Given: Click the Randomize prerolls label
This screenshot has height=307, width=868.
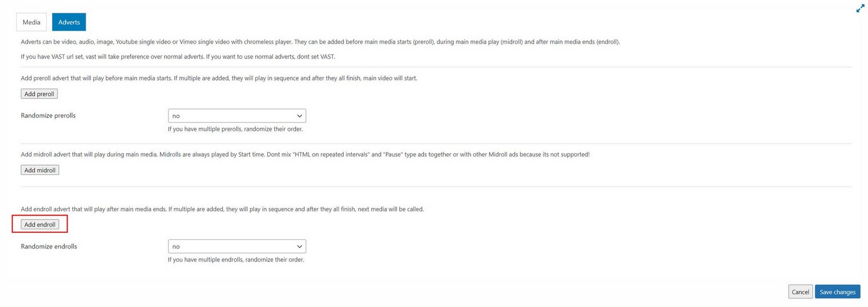Looking at the screenshot, I should click(x=48, y=115).
